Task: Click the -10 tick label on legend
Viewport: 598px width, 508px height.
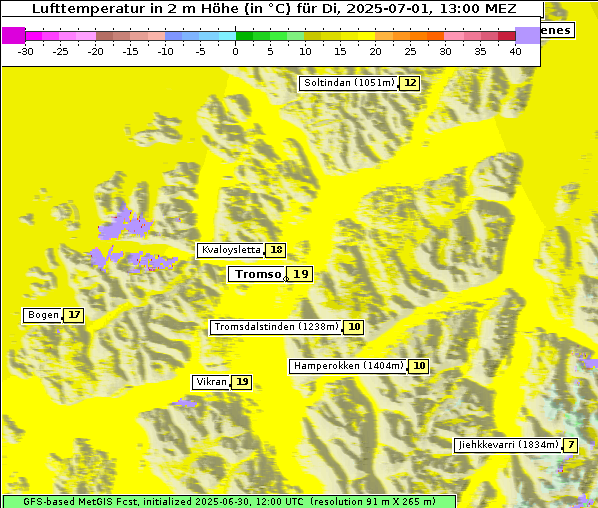Action: 165,52
